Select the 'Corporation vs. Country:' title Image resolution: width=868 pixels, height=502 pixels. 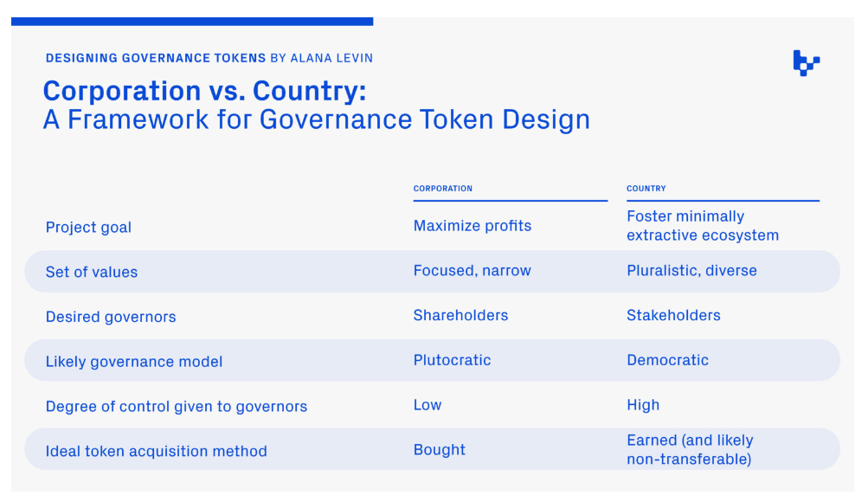204,91
